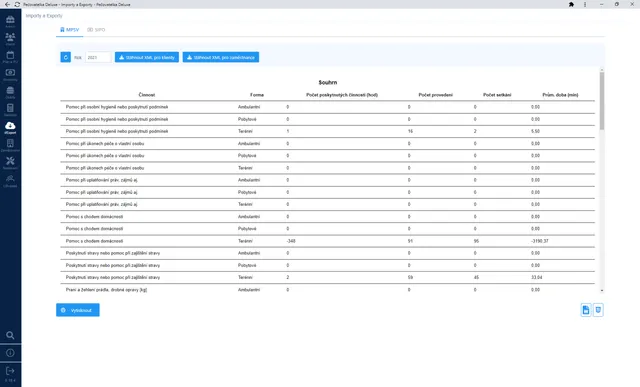Click the logout icon at the sidebar bottom
640x387 pixels.
click(x=10, y=371)
